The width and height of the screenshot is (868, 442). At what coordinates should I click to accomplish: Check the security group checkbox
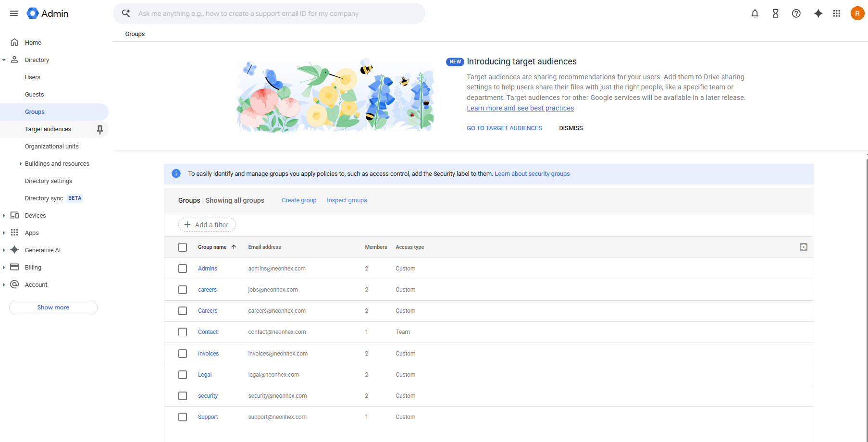coord(183,396)
